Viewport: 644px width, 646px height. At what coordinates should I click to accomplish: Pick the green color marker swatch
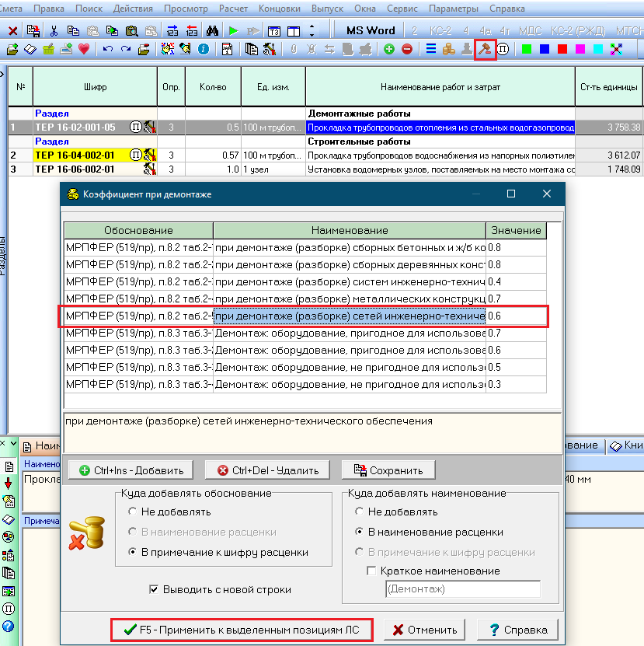pyautogui.click(x=526, y=50)
